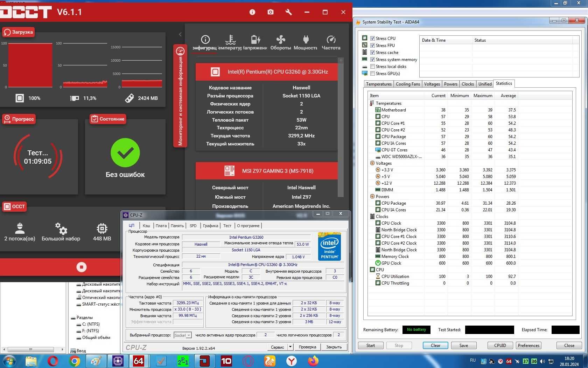Open the OCCT Configuration info tab
Image resolution: width=588 pixels, height=368 pixels.
point(205,42)
